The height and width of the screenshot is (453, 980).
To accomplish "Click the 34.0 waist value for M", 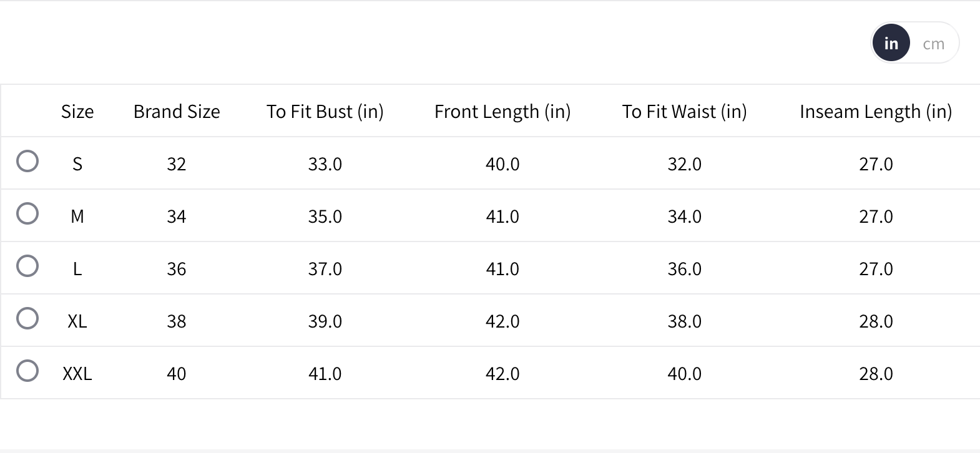I will click(684, 217).
